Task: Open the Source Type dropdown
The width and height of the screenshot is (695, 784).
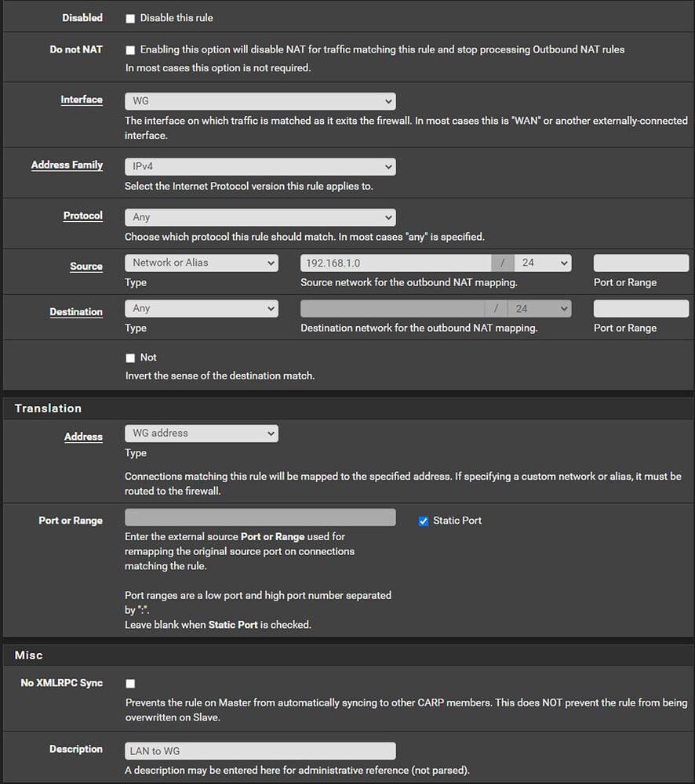Action: point(201,263)
